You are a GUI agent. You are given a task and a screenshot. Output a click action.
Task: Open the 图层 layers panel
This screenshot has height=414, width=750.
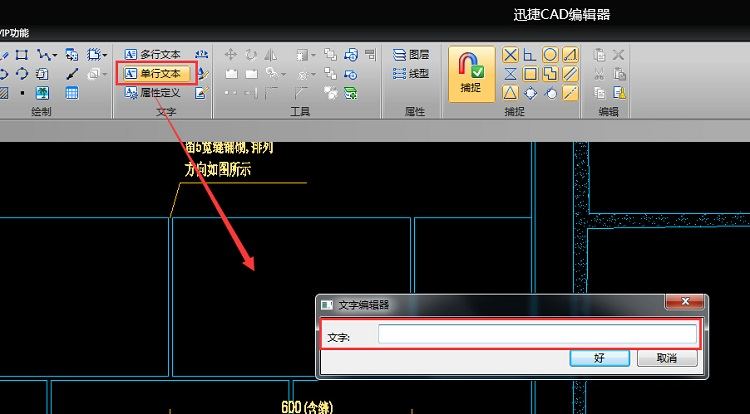tap(411, 55)
